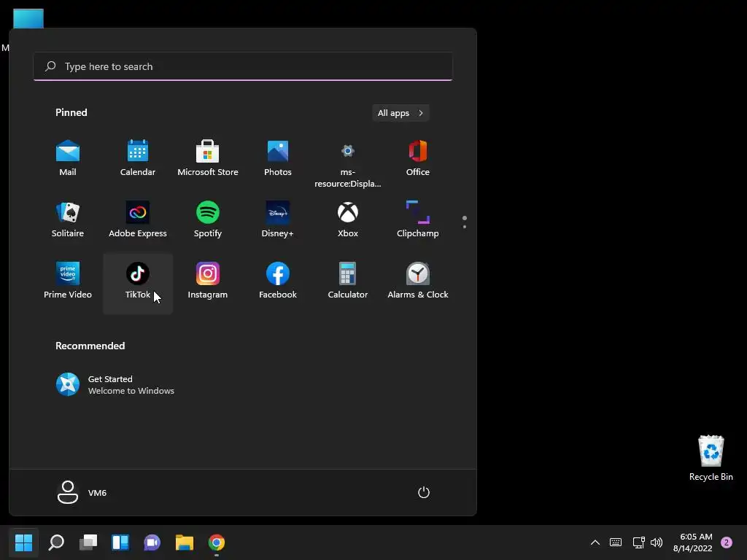Expand hidden system tray icons chevron
This screenshot has height=560, width=747.
(595, 542)
